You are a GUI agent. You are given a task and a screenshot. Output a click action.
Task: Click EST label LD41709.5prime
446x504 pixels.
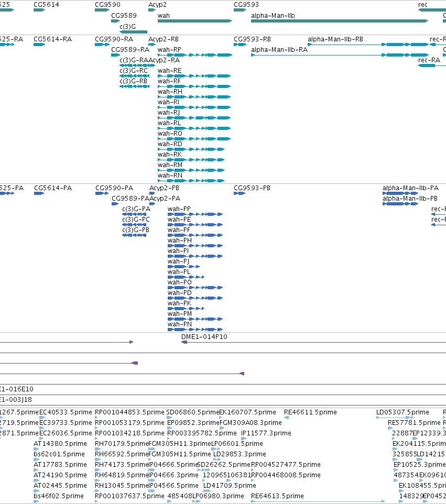pos(230,486)
